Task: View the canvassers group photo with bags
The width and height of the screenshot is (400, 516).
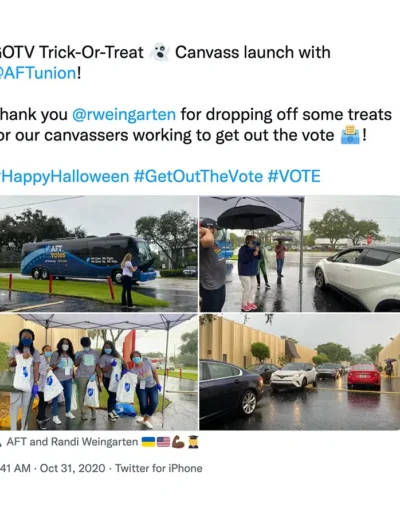Action: [x=99, y=372]
